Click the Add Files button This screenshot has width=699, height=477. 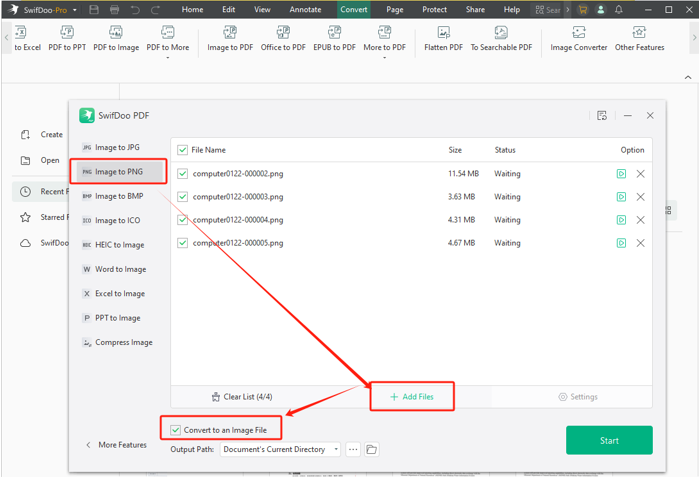pos(412,397)
